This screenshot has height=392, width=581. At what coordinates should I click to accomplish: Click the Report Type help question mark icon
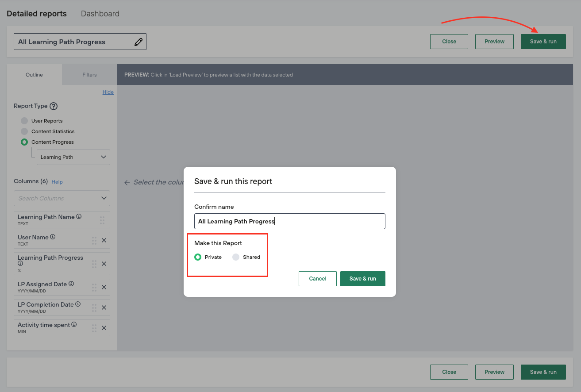54,106
